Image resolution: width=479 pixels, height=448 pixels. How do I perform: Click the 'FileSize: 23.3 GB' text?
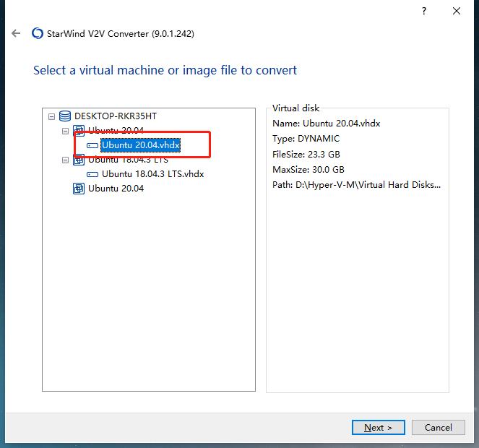[x=306, y=155]
